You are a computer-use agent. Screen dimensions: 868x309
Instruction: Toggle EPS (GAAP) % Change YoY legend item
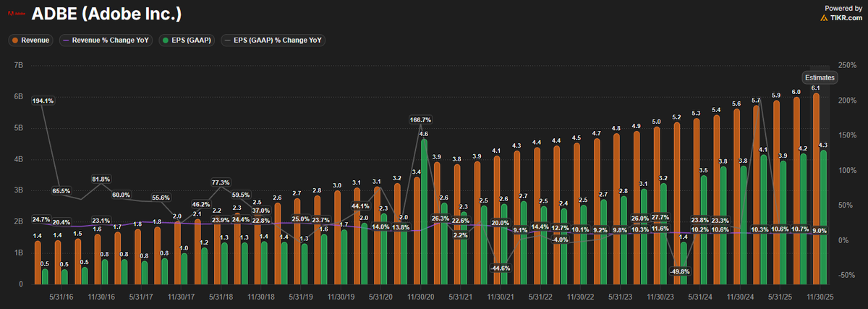(273, 41)
